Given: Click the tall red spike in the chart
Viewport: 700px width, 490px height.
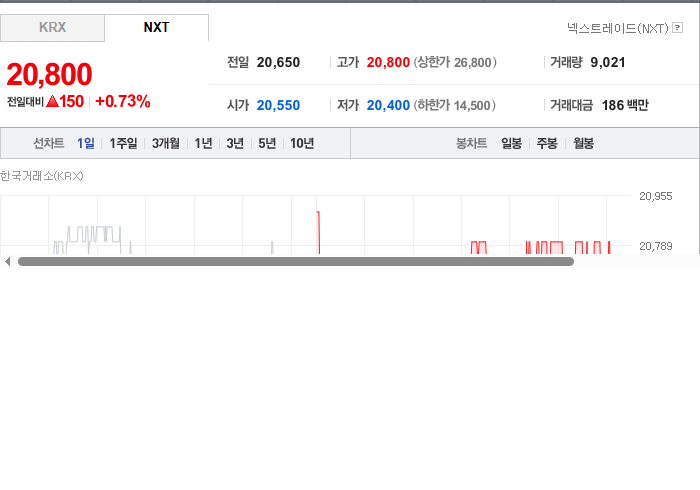Looking at the screenshot, I should tap(318, 233).
